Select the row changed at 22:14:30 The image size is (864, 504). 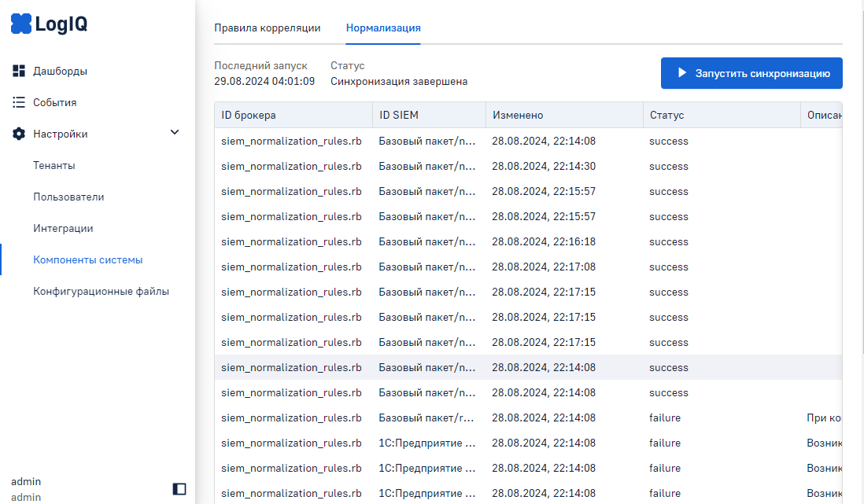coord(543,166)
